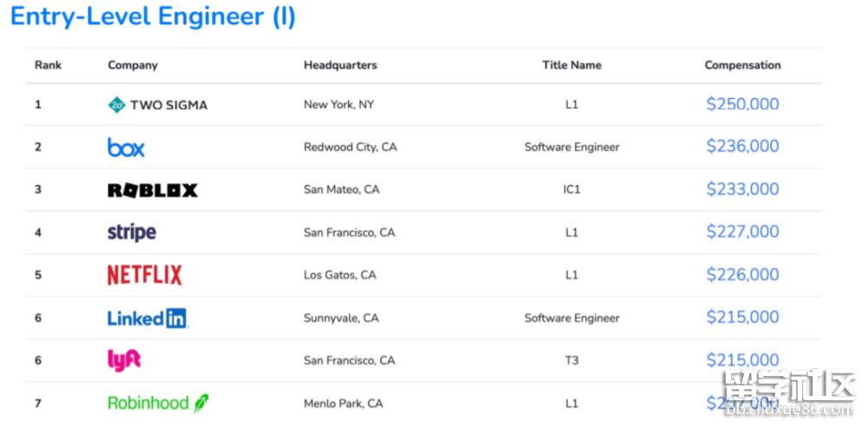Sort by the Compensation column header
Screen dimensions: 868x428
742,65
